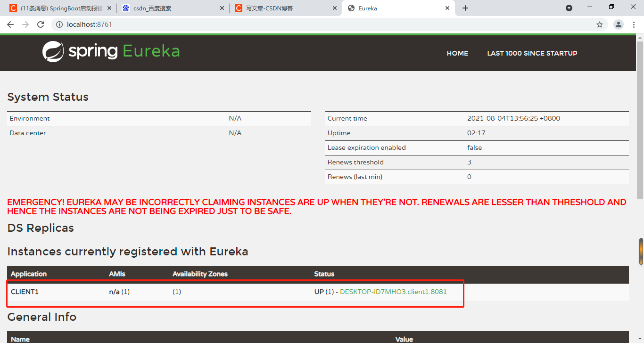Click the browser forward arrow

pos(25,24)
